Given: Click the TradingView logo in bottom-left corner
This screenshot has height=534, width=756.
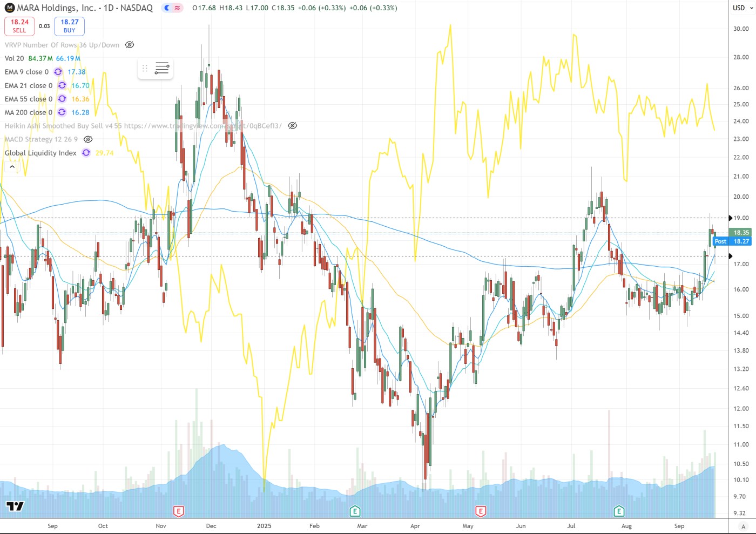Looking at the screenshot, I should point(15,506).
